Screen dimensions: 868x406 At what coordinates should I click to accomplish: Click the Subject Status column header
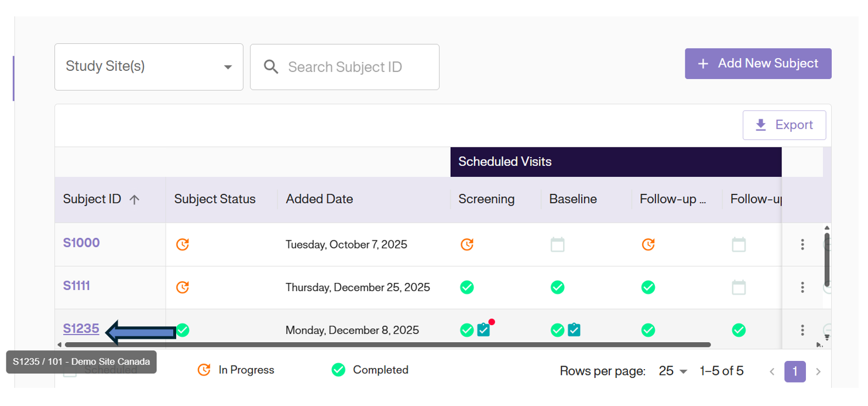(x=215, y=199)
